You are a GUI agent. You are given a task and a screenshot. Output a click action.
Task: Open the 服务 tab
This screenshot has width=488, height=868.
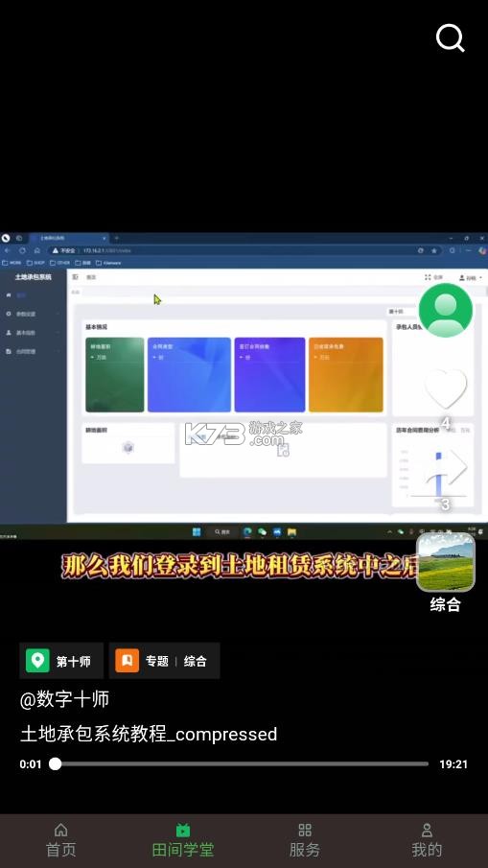click(x=305, y=840)
